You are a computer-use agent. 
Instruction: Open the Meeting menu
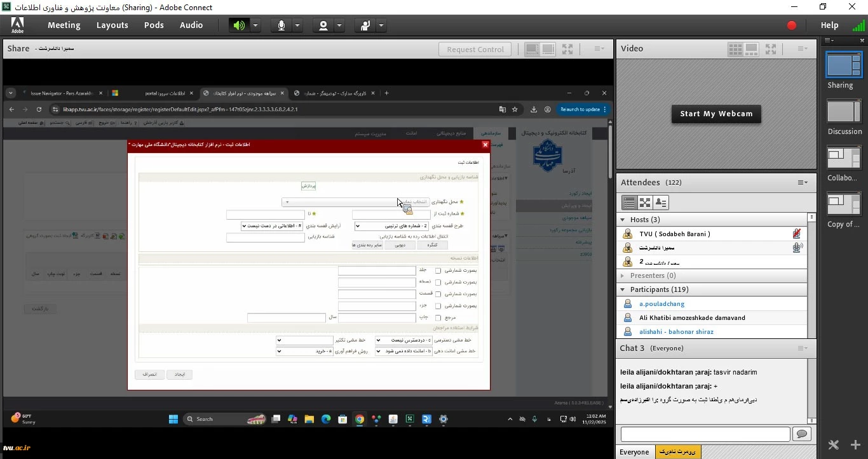coord(64,25)
